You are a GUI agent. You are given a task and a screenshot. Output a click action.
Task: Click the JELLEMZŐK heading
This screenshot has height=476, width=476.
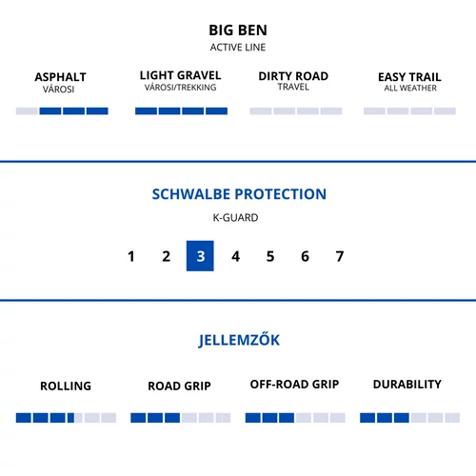coord(239,340)
